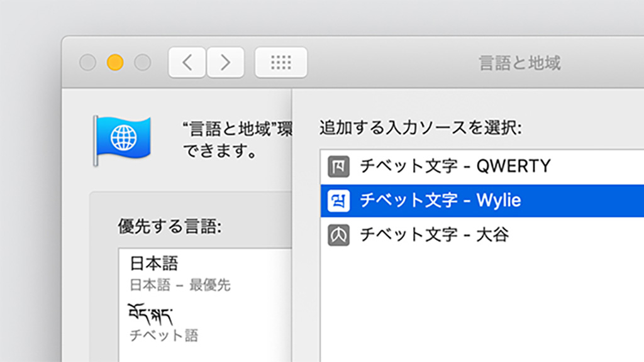Viewport: 644px width, 362px height.
Task: Click the gray zoom window button
Action: click(143, 62)
